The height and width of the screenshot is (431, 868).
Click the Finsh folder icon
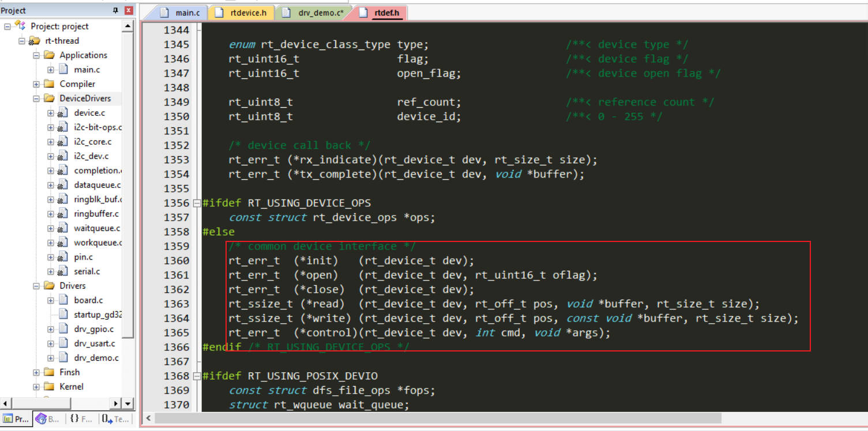(x=49, y=372)
